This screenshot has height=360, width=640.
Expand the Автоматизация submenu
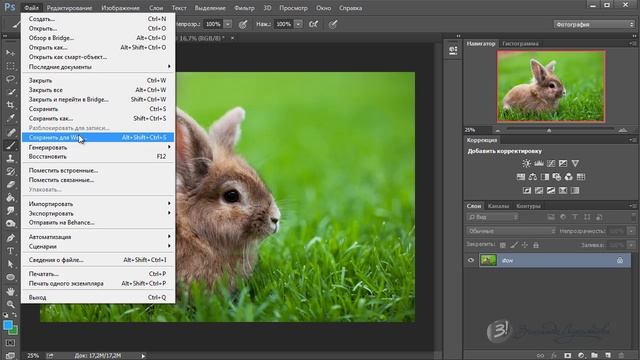click(x=98, y=237)
